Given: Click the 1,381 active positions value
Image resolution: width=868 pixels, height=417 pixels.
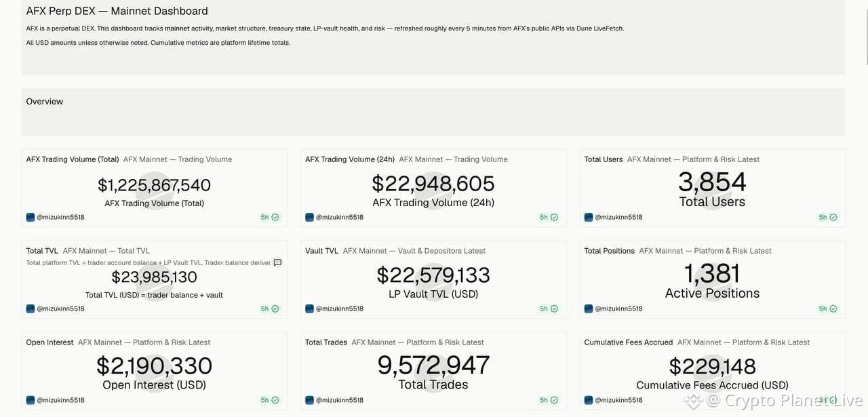Looking at the screenshot, I should 712,274.
